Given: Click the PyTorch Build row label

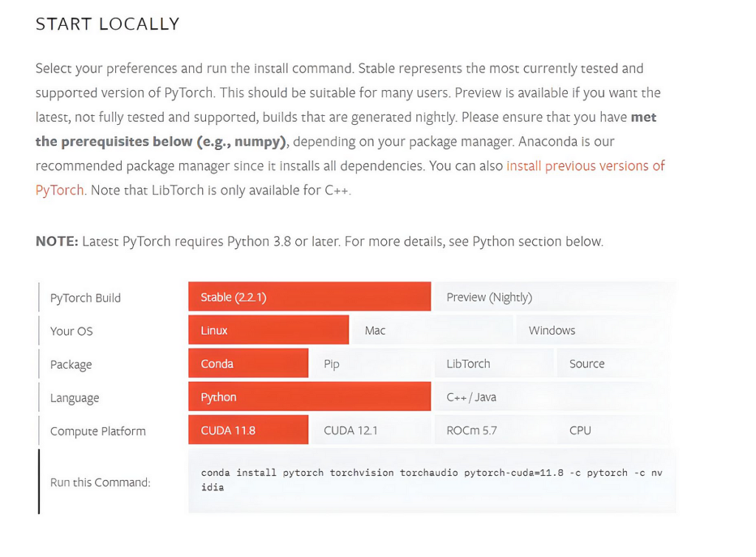Looking at the screenshot, I should [x=85, y=298].
